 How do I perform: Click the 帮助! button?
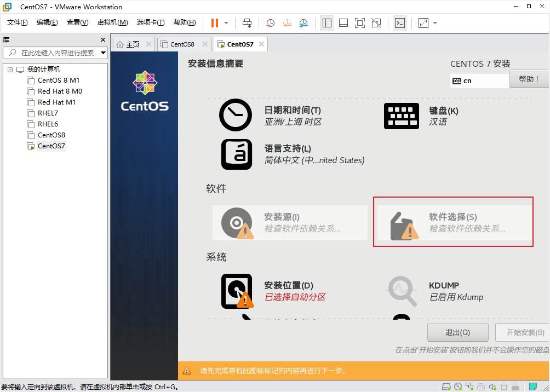(529, 79)
